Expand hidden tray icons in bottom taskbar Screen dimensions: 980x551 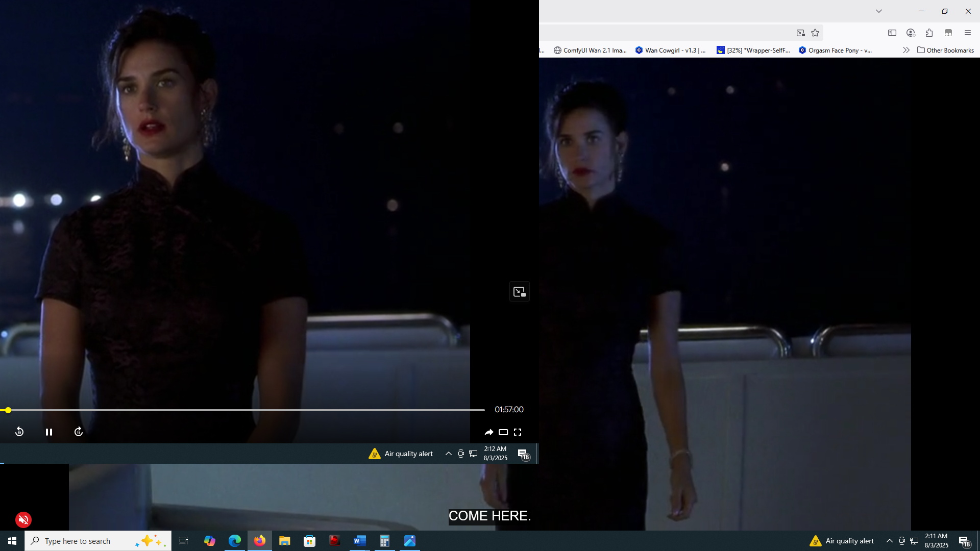890,541
